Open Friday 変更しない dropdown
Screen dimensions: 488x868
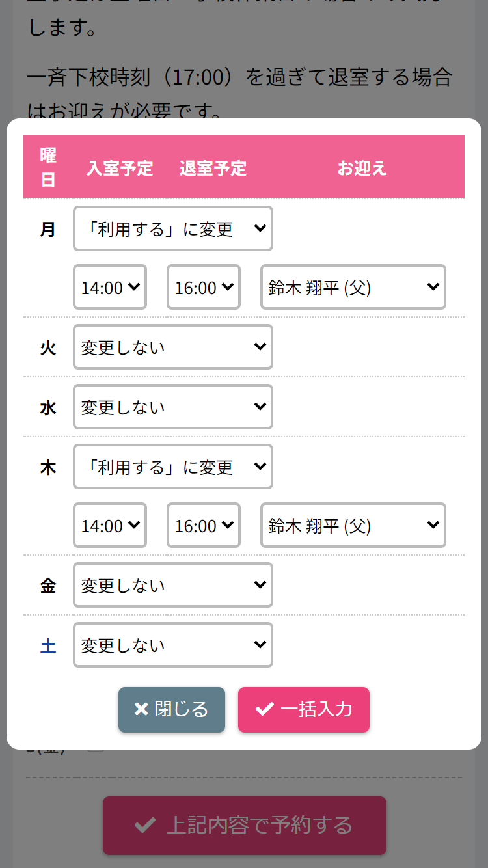tap(173, 585)
